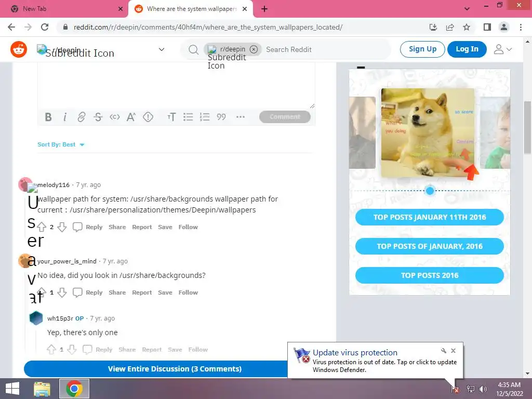Bookmark this page with star icon

point(467,27)
